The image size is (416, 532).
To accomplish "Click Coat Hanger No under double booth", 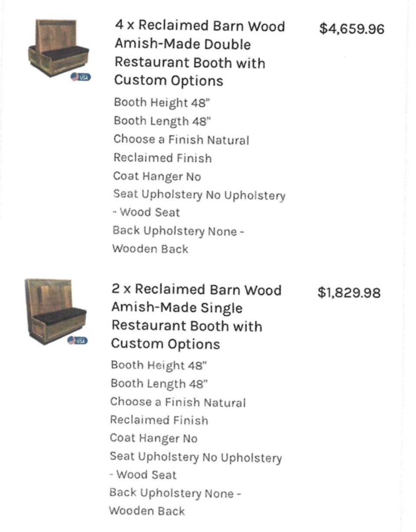I will 157,177.
